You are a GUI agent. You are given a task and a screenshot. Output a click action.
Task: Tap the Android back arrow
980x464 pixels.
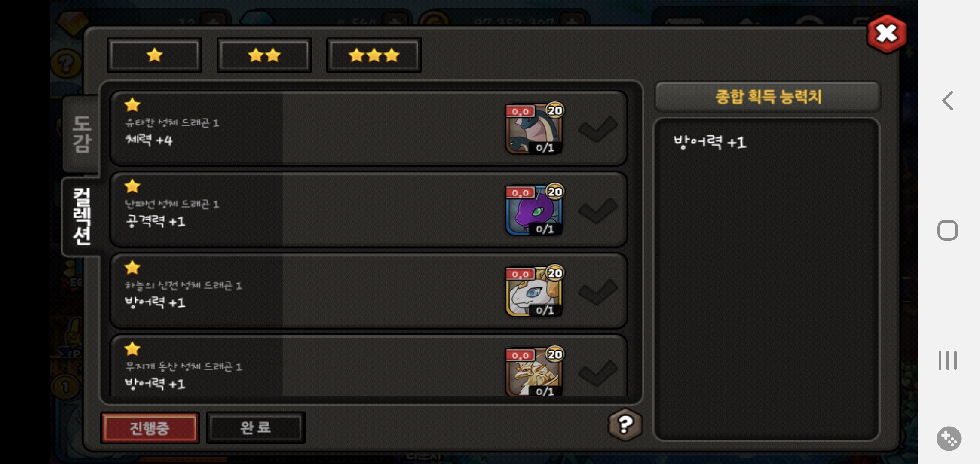948,101
